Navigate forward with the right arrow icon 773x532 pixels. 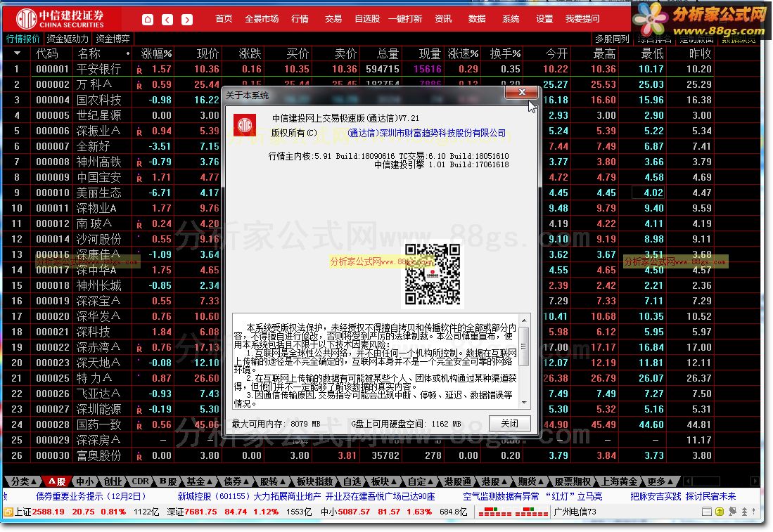[187, 19]
